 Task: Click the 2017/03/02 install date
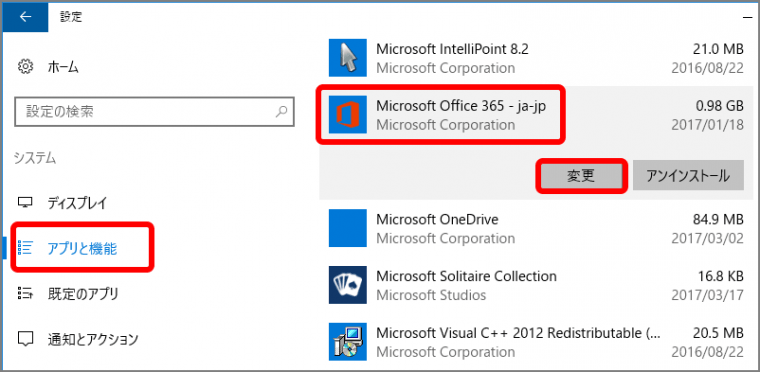[x=708, y=239]
